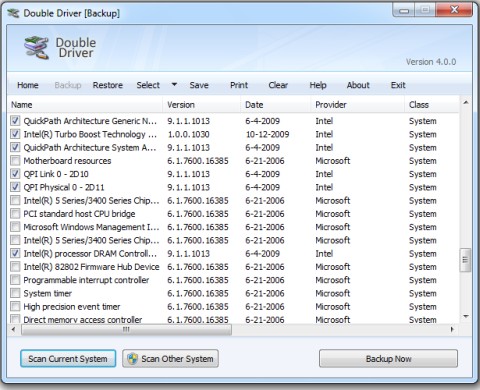
Task: Click the horizontal scrollbar right arrow
Action: click(452, 330)
